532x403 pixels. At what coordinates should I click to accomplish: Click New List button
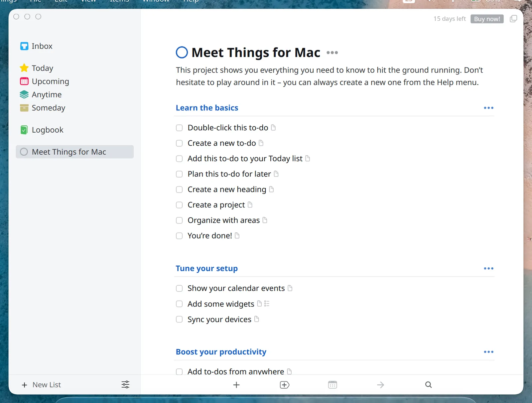(41, 385)
